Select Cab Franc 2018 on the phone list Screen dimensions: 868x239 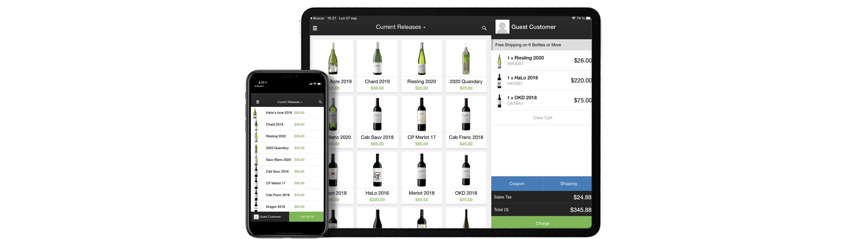[287, 195]
